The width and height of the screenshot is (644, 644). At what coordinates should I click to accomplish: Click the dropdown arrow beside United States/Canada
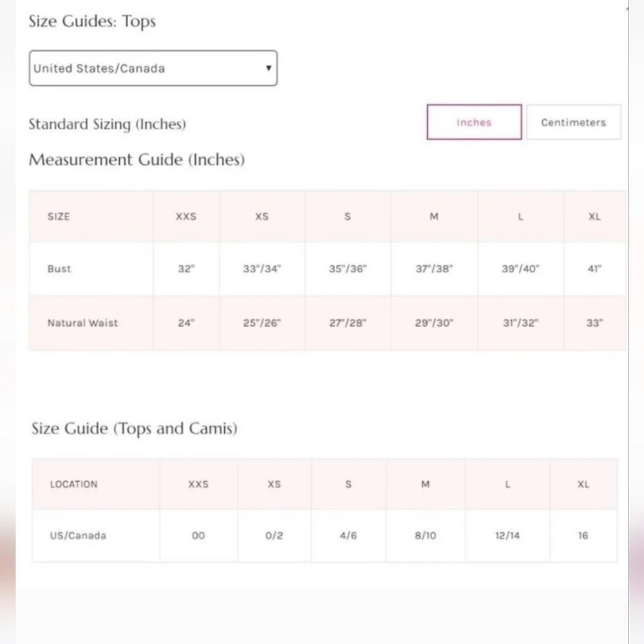269,68
